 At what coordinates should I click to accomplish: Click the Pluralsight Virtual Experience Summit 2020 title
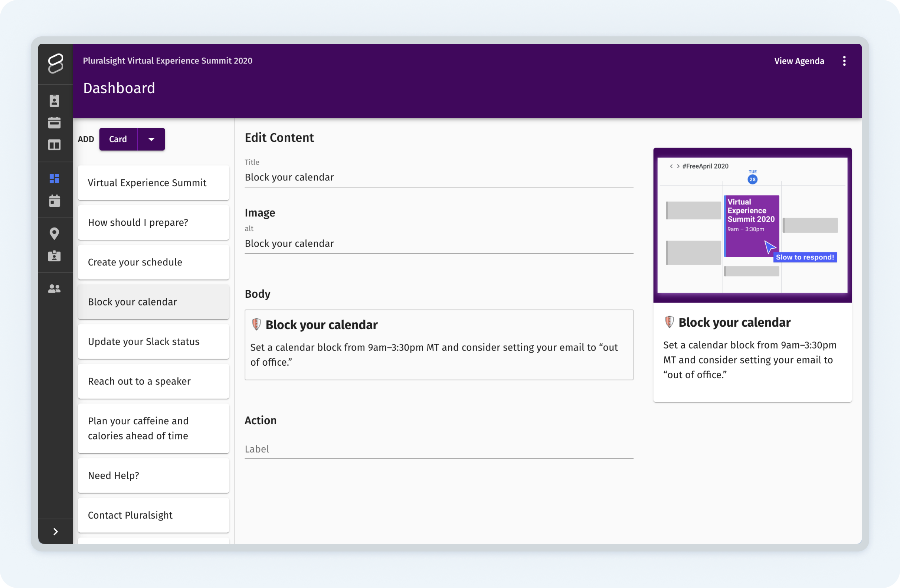tap(167, 61)
